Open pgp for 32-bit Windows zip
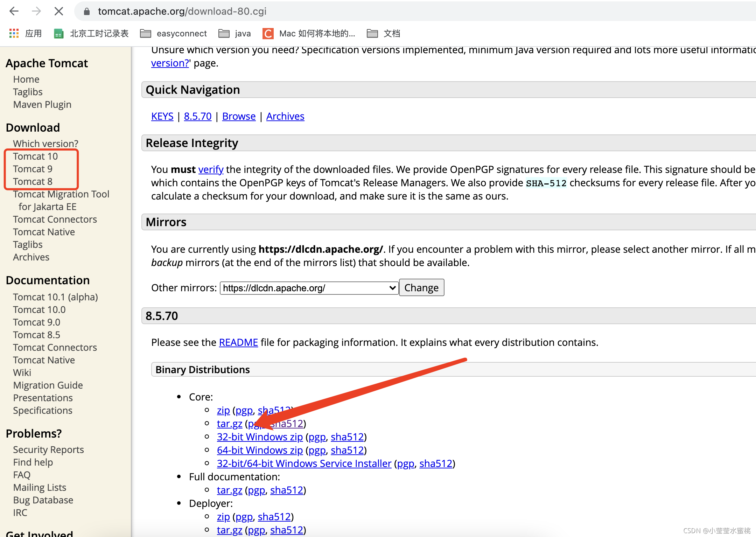 [317, 437]
